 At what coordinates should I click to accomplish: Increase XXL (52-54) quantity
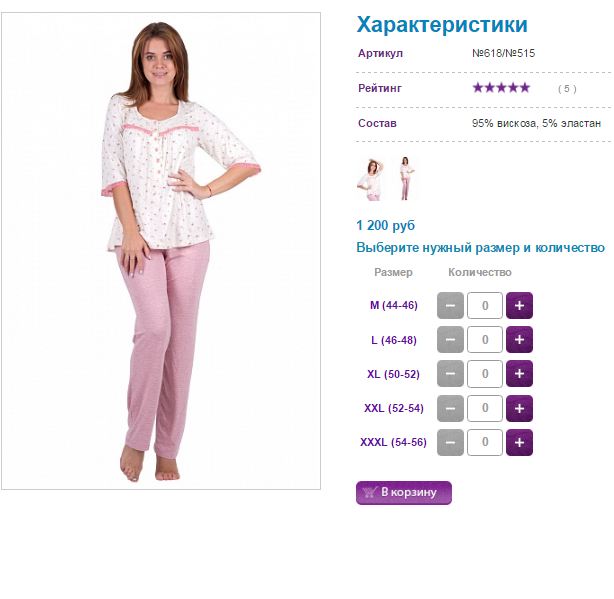519,408
